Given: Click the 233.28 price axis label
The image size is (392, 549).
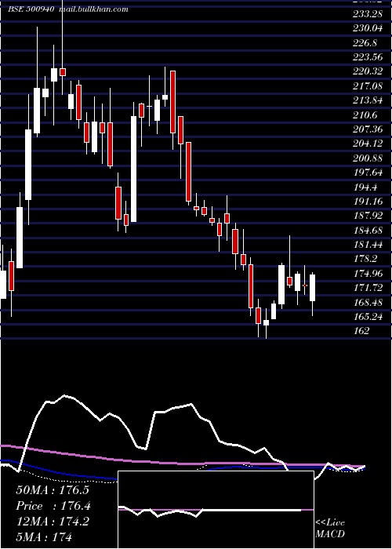Looking at the screenshot, I should [367, 14].
